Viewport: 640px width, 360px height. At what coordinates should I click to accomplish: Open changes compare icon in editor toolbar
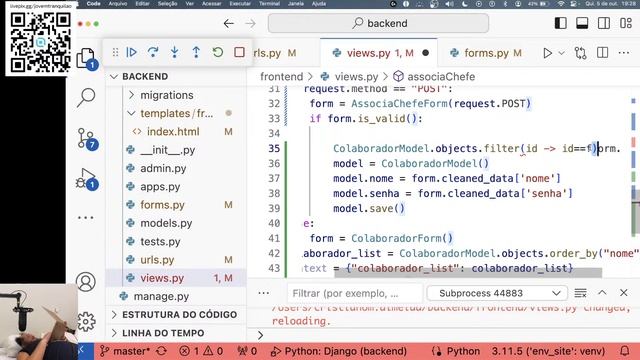pos(580,53)
